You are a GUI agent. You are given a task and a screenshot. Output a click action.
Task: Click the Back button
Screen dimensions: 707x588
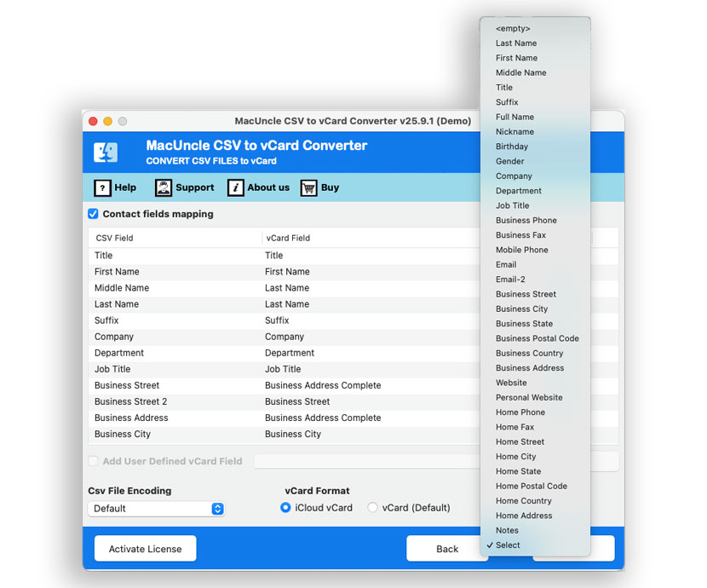(447, 549)
